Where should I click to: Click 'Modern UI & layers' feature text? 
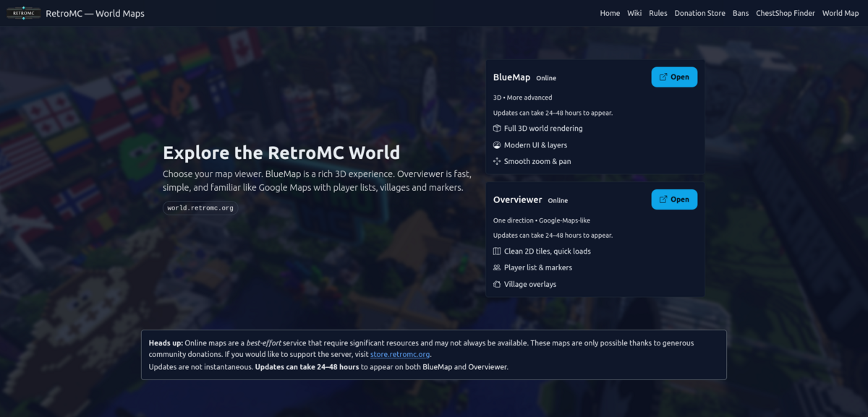[x=535, y=145]
